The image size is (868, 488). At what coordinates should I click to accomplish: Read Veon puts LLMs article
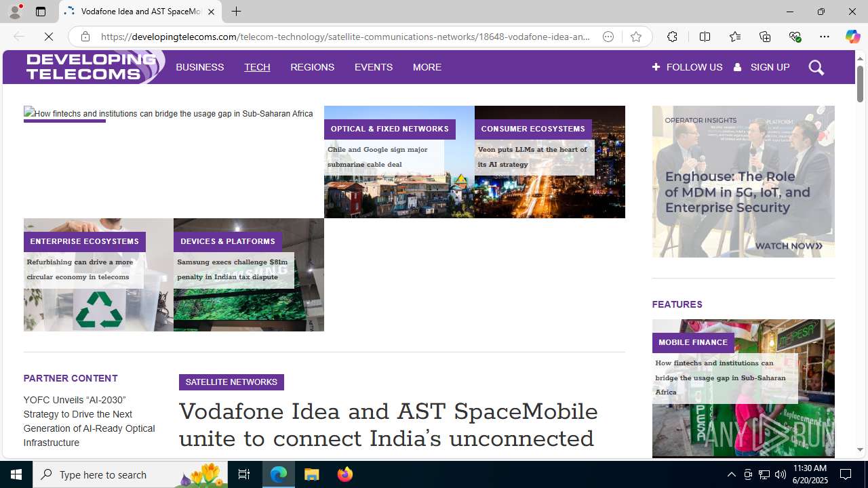532,157
